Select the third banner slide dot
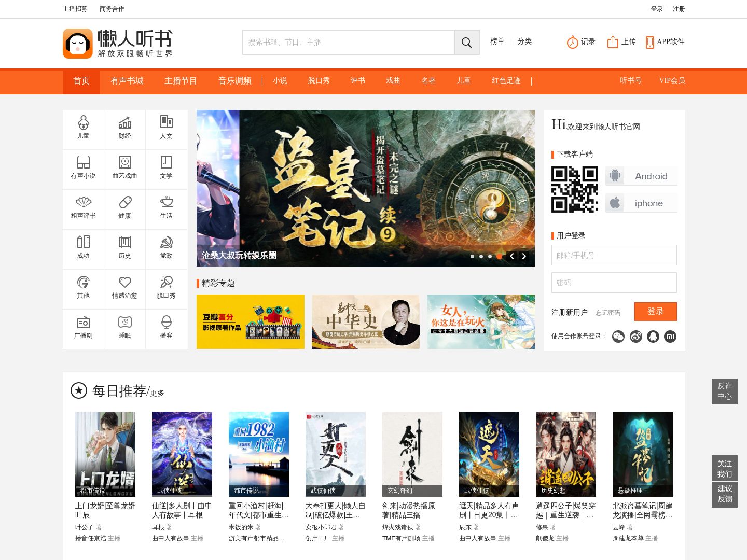The image size is (747, 560). (490, 256)
